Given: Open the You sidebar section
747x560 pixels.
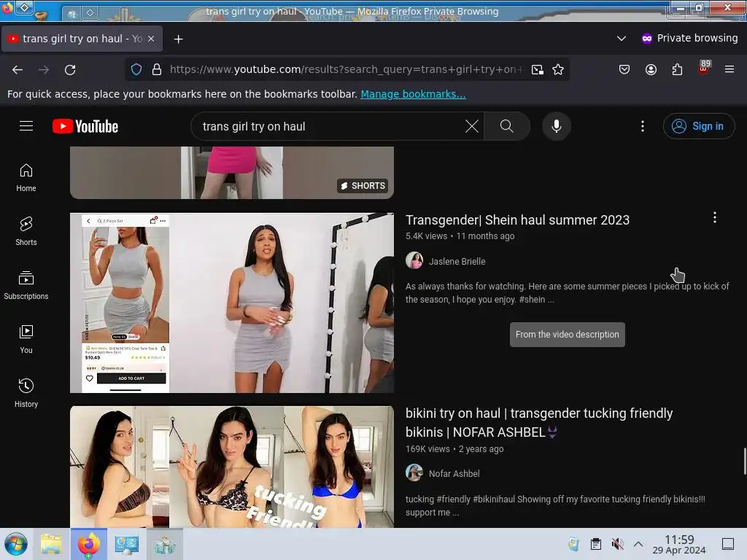Looking at the screenshot, I should coord(26,339).
